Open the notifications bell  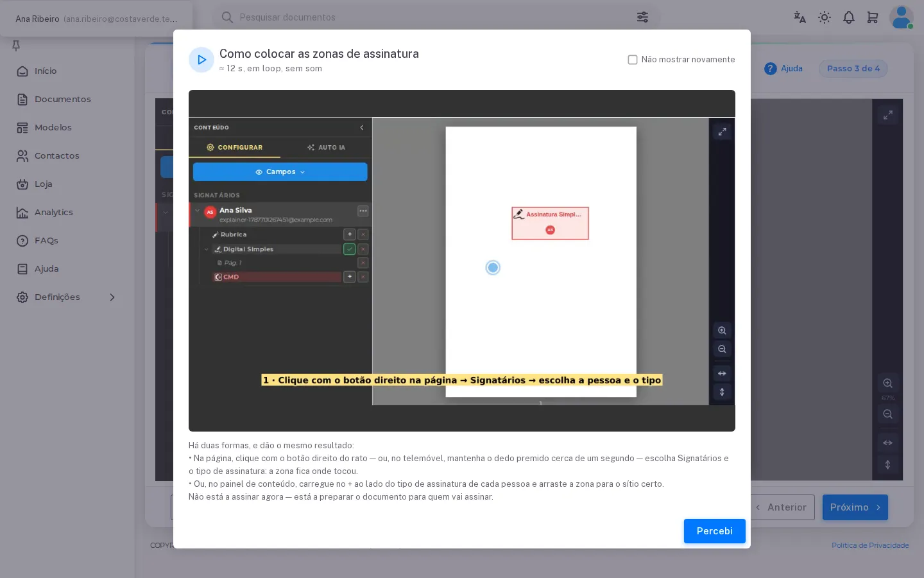[849, 17]
